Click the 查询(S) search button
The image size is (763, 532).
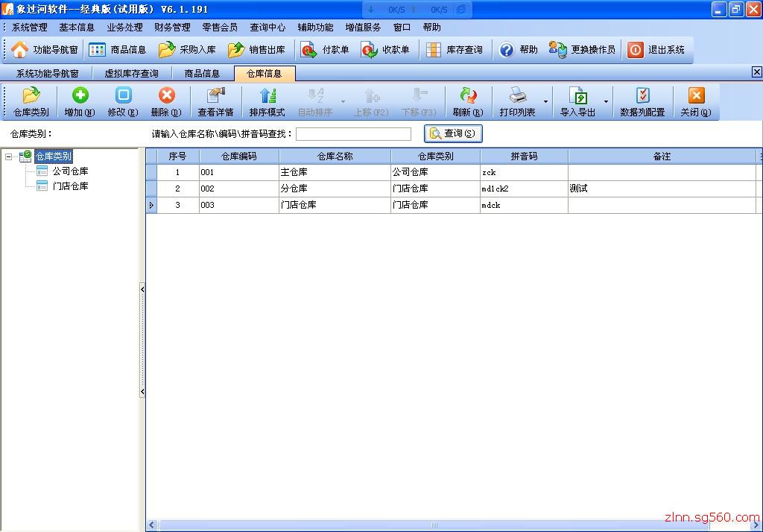pyautogui.click(x=453, y=133)
